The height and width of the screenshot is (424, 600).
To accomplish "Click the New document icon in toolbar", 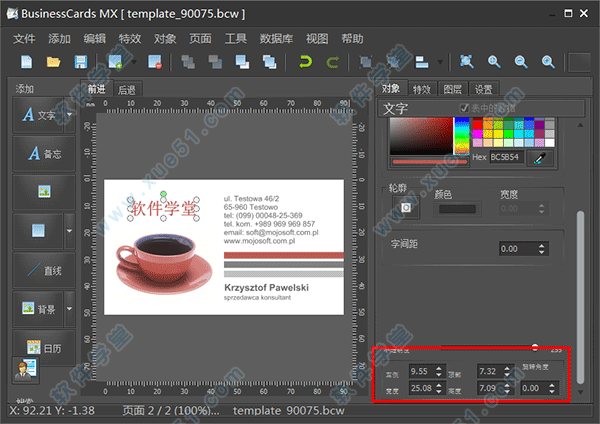I will [x=26, y=62].
